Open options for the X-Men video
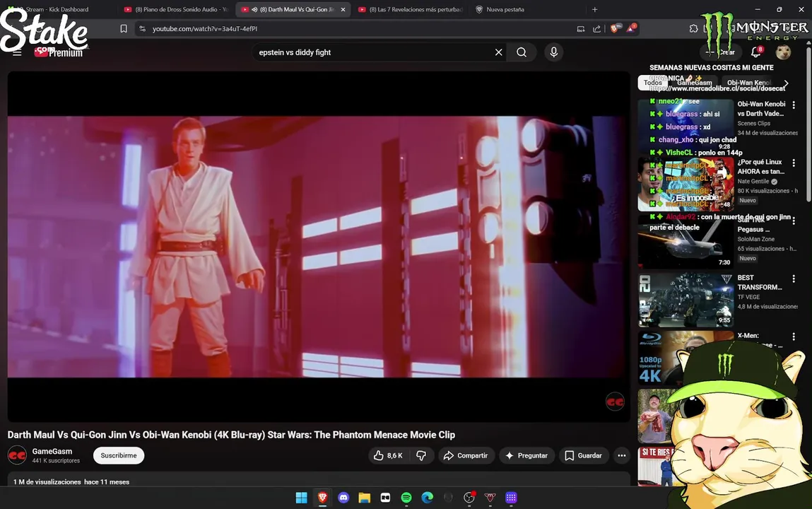The image size is (812, 509). (x=794, y=337)
